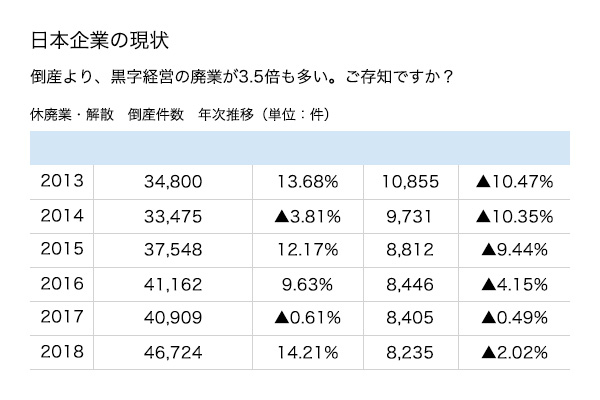Click the 46,724 value cell
600x400 pixels.
click(173, 352)
